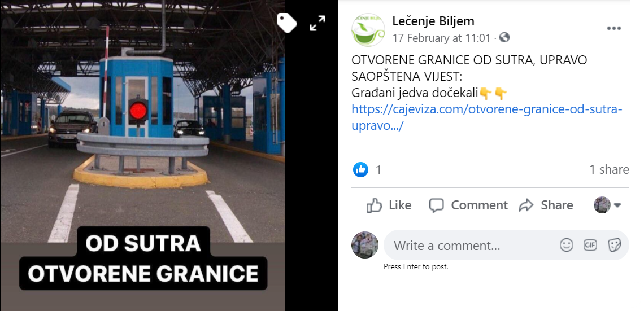The image size is (644, 311).
Task: Click your avatar beside the comment box
Action: click(365, 245)
